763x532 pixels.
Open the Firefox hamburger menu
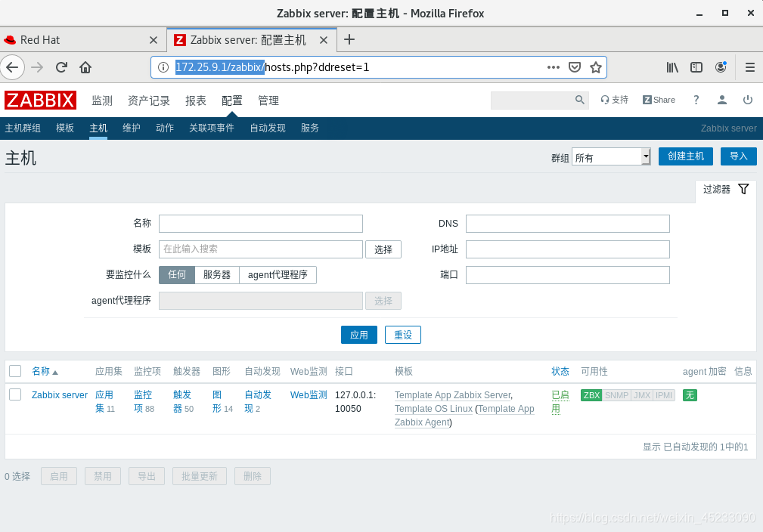(x=750, y=67)
